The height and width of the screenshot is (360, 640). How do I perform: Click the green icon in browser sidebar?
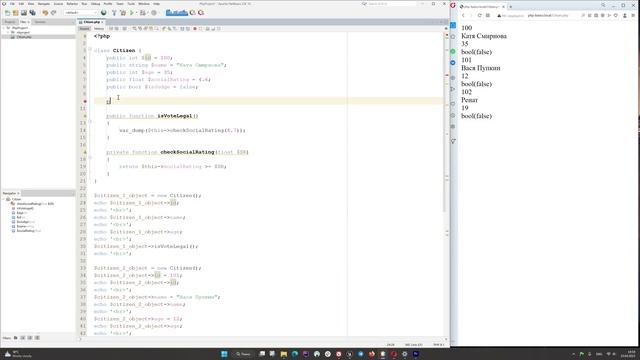point(453,51)
